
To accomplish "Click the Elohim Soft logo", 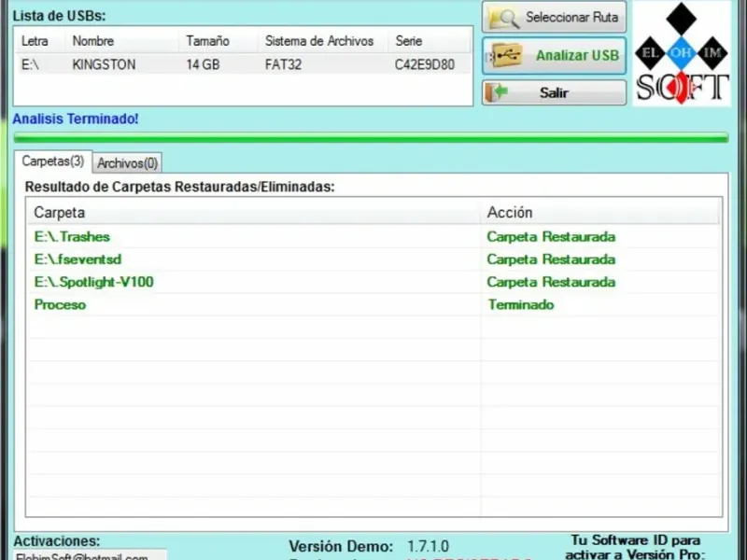I will point(682,53).
